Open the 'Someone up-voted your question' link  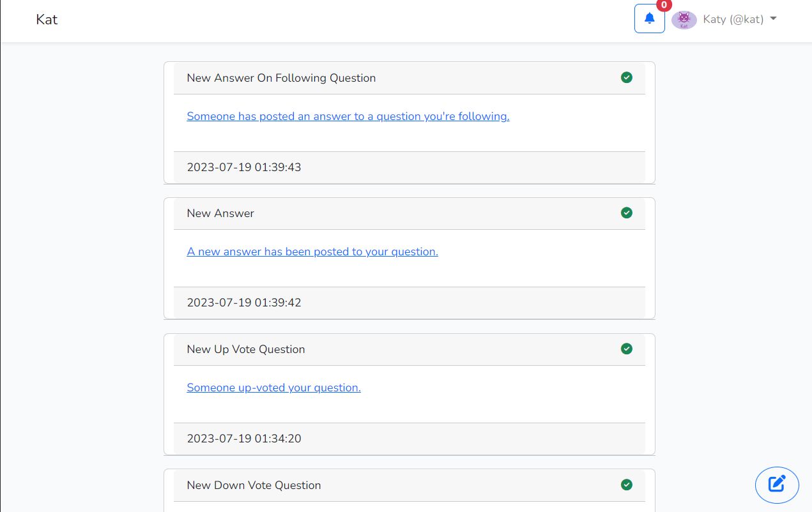[x=273, y=388]
